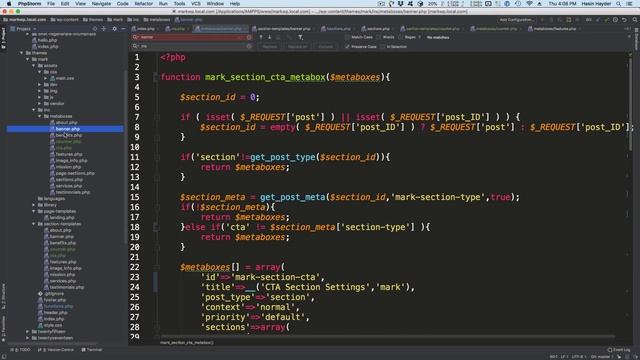Open the TODO tool window
The image size is (640, 360).
pos(20,350)
